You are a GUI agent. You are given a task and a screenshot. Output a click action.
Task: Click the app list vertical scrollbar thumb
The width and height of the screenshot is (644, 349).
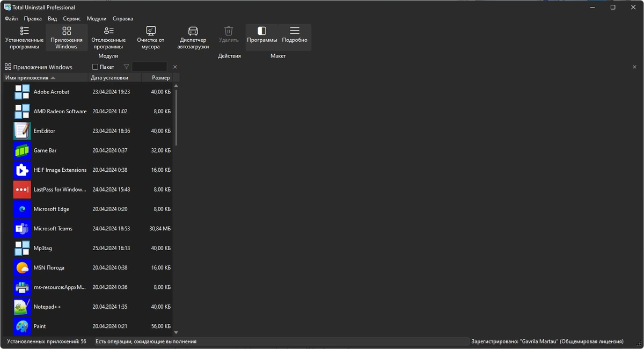pyautogui.click(x=176, y=118)
